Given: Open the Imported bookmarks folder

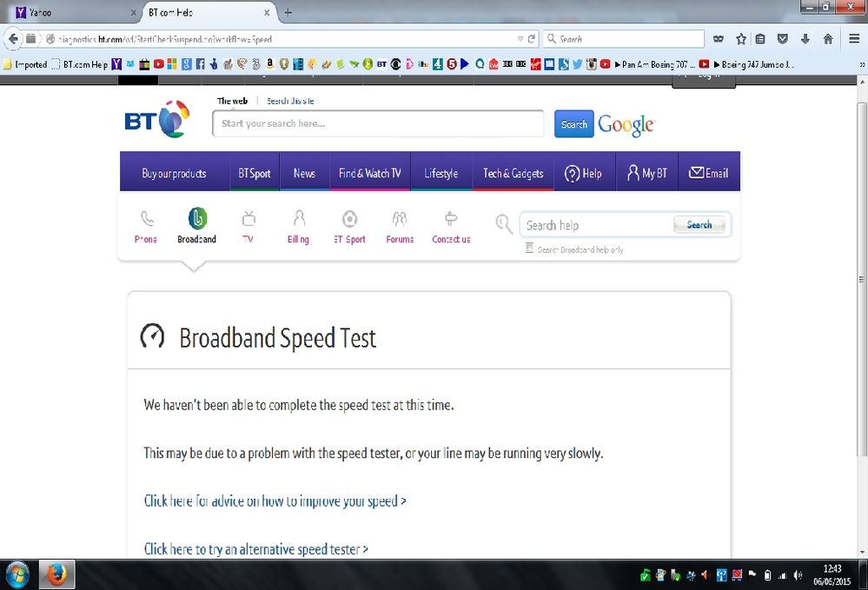Looking at the screenshot, I should 25,64.
